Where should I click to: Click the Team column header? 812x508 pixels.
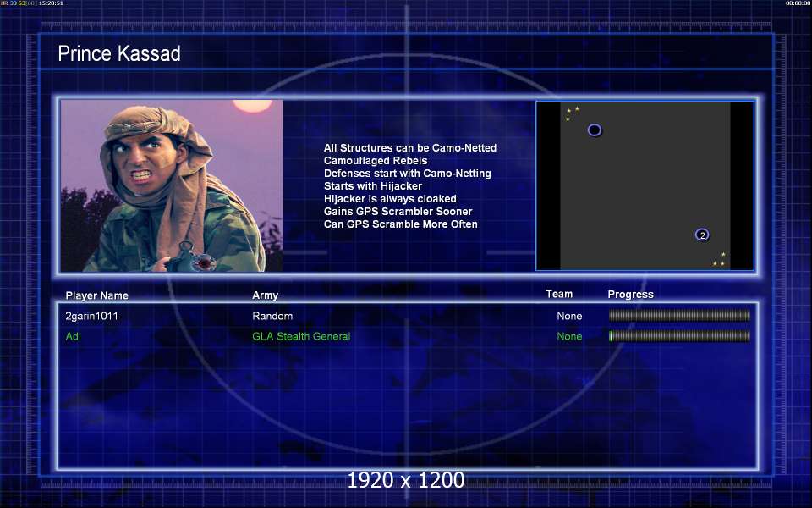(559, 295)
